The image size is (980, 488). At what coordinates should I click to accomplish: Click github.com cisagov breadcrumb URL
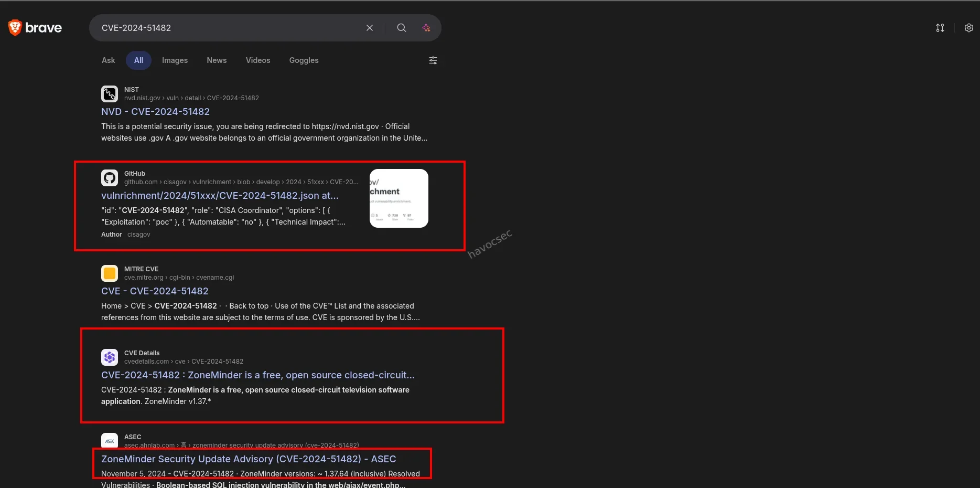pyautogui.click(x=241, y=182)
